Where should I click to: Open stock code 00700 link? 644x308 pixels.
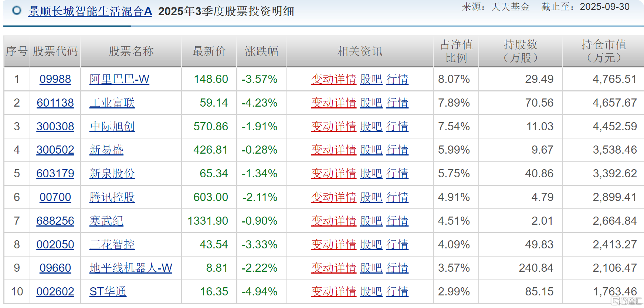tap(55, 197)
